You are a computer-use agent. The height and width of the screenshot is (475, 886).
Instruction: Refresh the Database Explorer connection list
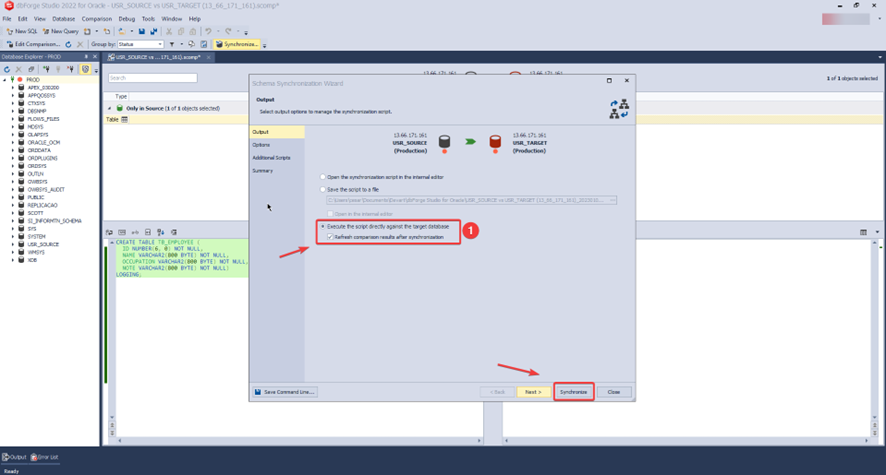pos(8,69)
